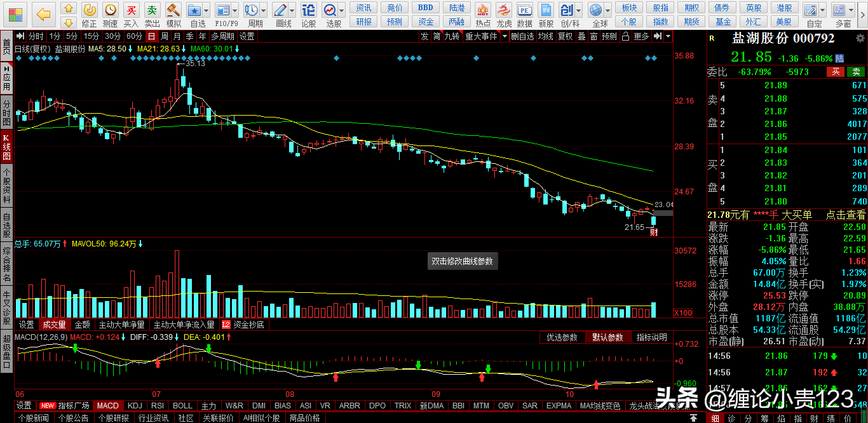
Task: Go back with the yellow left arrow
Action: (x=43, y=13)
